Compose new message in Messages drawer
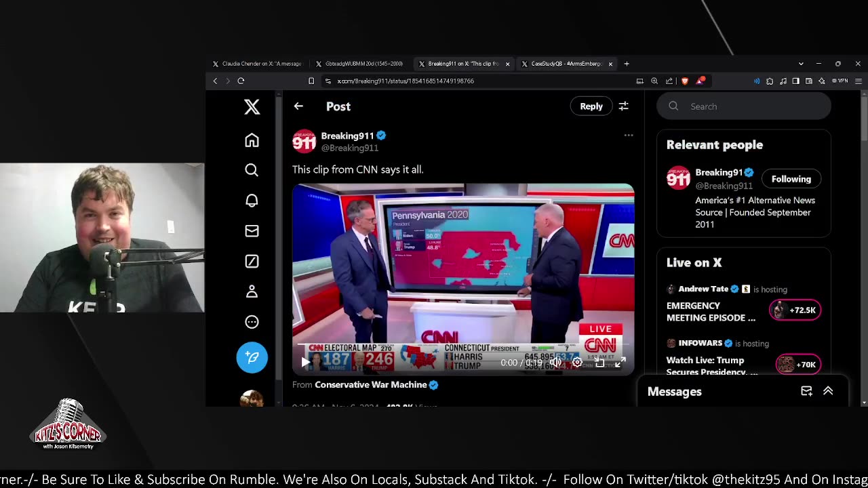 point(806,391)
